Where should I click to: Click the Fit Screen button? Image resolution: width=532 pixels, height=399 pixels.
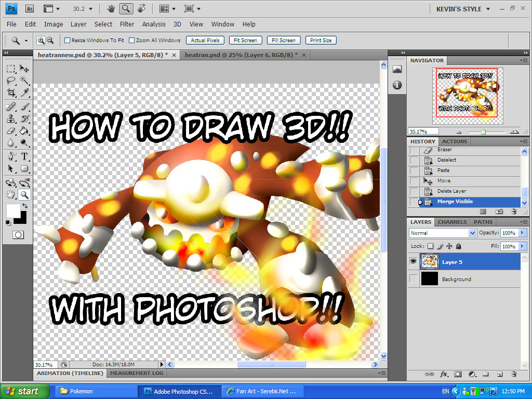(245, 40)
